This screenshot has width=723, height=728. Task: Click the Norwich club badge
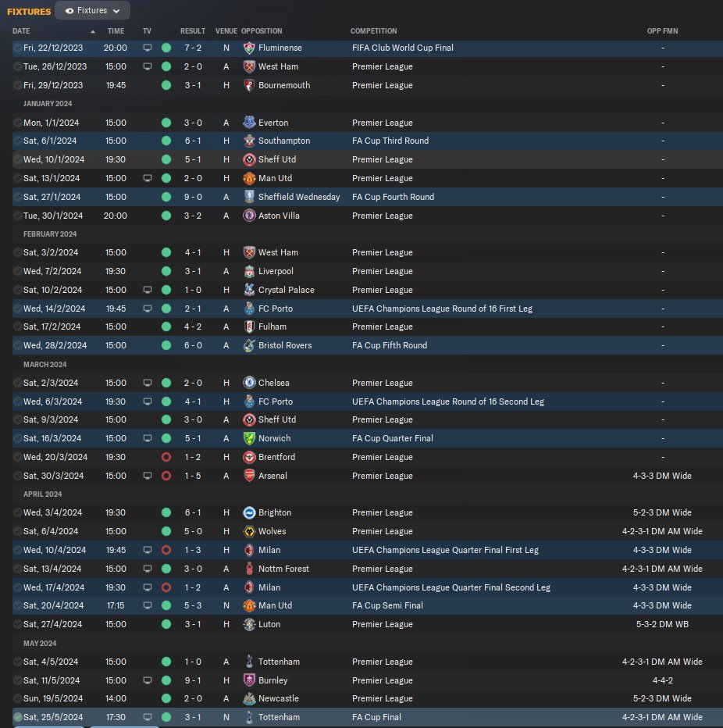[x=249, y=438]
